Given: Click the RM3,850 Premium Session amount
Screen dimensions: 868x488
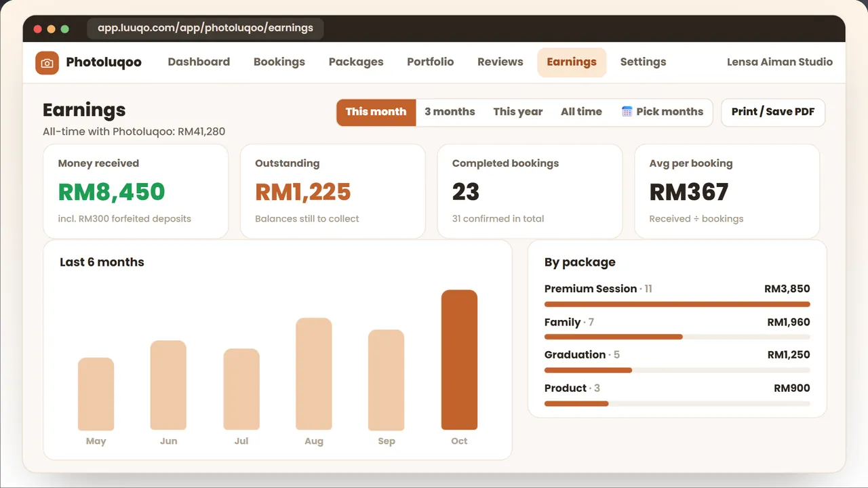Looking at the screenshot, I should pyautogui.click(x=787, y=289).
